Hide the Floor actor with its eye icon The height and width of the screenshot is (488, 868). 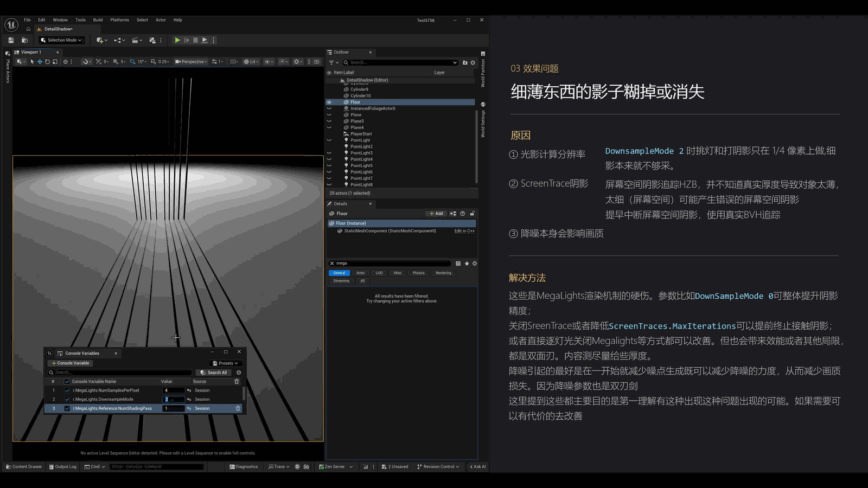pyautogui.click(x=329, y=102)
